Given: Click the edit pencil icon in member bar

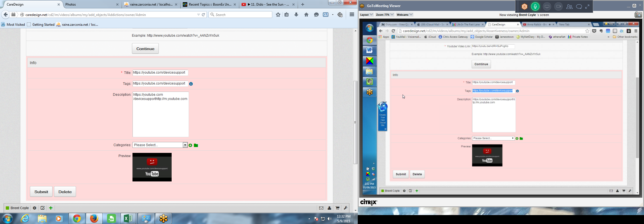Looking at the screenshot, I should point(43,208).
